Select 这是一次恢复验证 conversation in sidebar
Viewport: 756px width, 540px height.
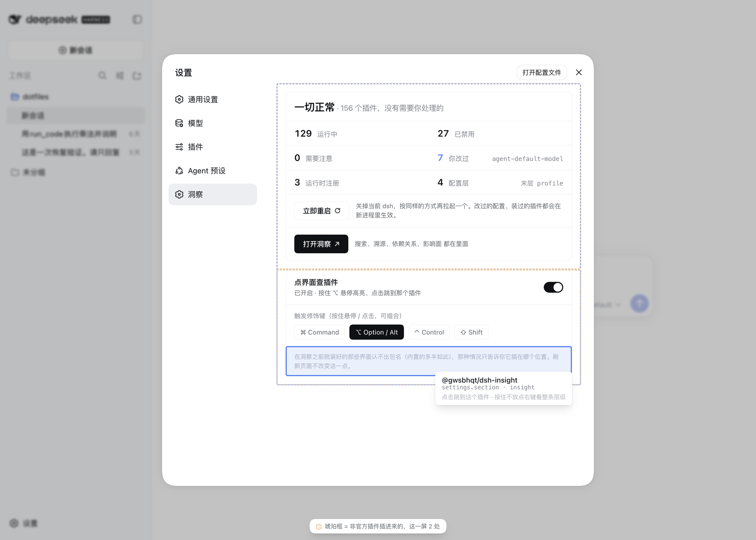click(x=76, y=152)
